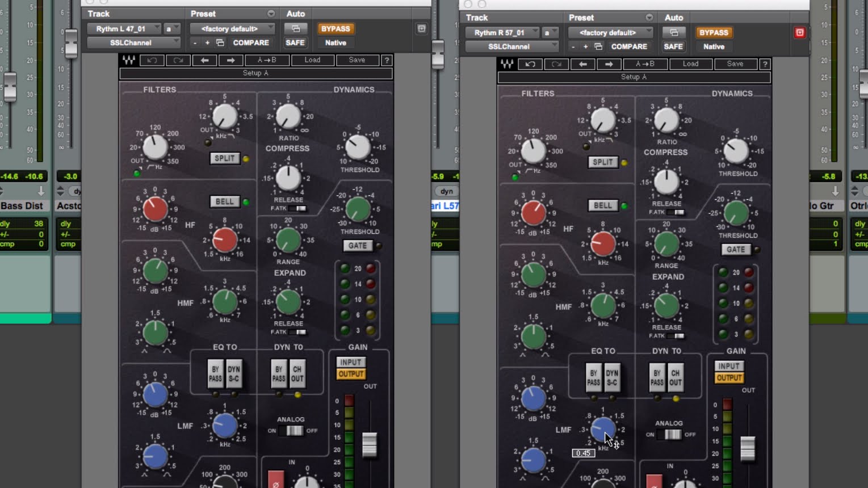Click LMF frequency blue knob in right plugin

(602, 429)
